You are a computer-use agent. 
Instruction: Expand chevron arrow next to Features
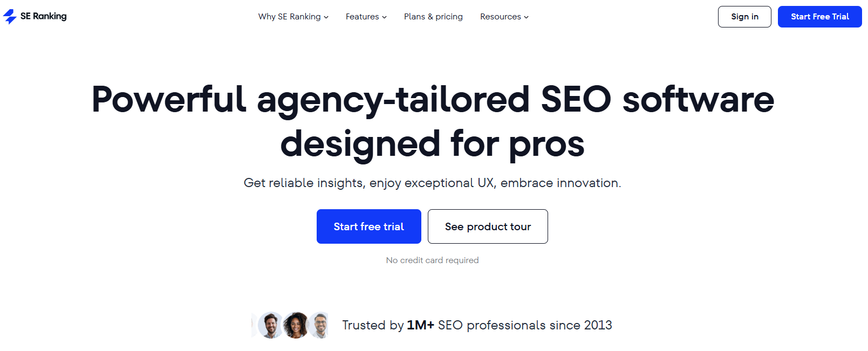[x=385, y=17]
